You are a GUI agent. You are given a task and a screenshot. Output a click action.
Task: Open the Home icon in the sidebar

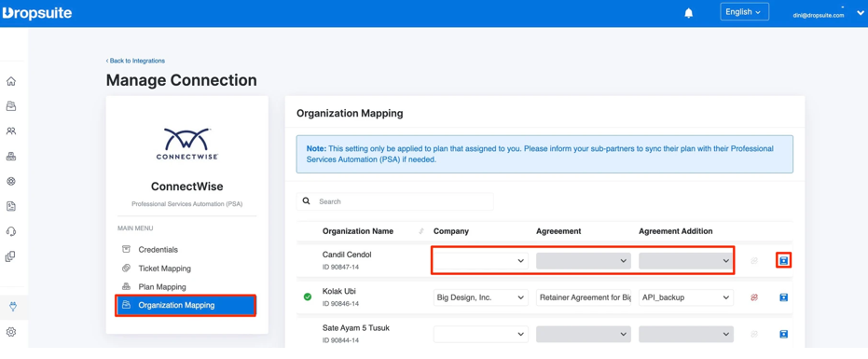(11, 81)
